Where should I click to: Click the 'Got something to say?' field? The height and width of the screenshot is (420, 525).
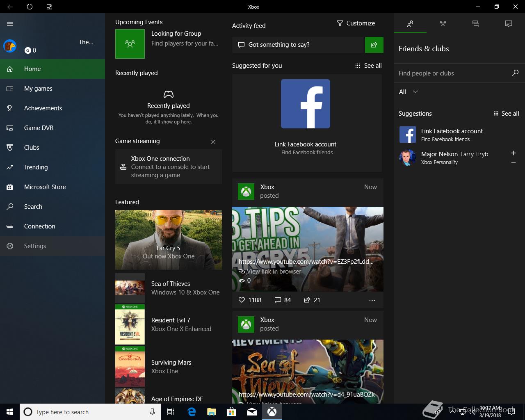coord(298,45)
